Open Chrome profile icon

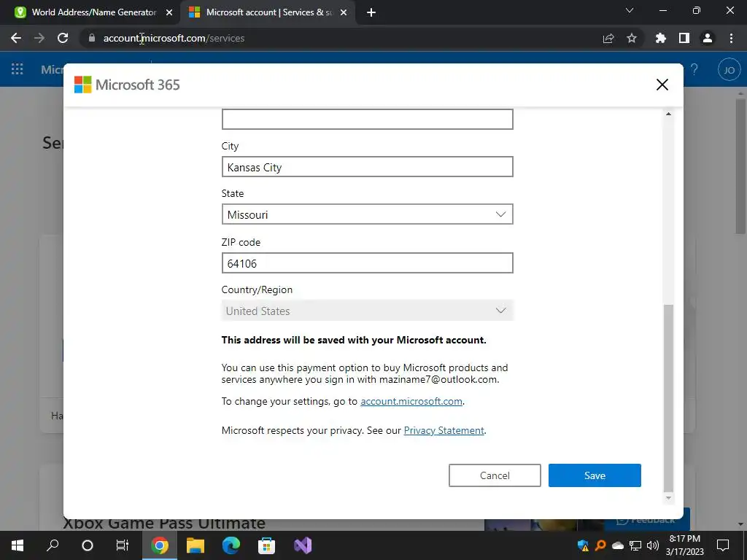point(708,38)
